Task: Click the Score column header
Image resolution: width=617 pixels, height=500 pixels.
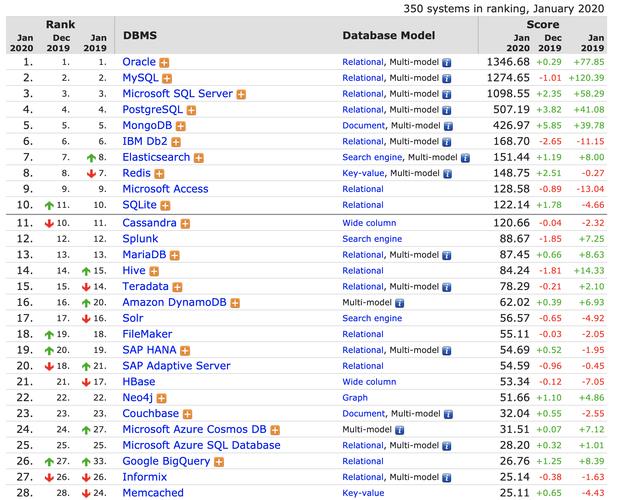Action: pyautogui.click(x=543, y=24)
